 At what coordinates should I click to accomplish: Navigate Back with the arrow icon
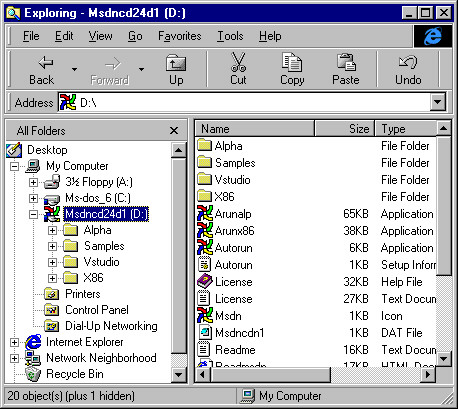pos(46,62)
